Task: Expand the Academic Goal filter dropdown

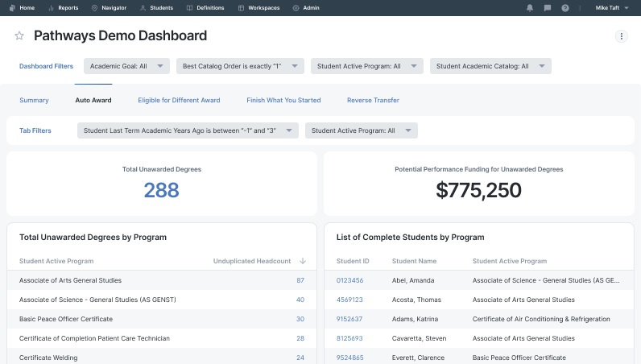Action: [x=126, y=66]
